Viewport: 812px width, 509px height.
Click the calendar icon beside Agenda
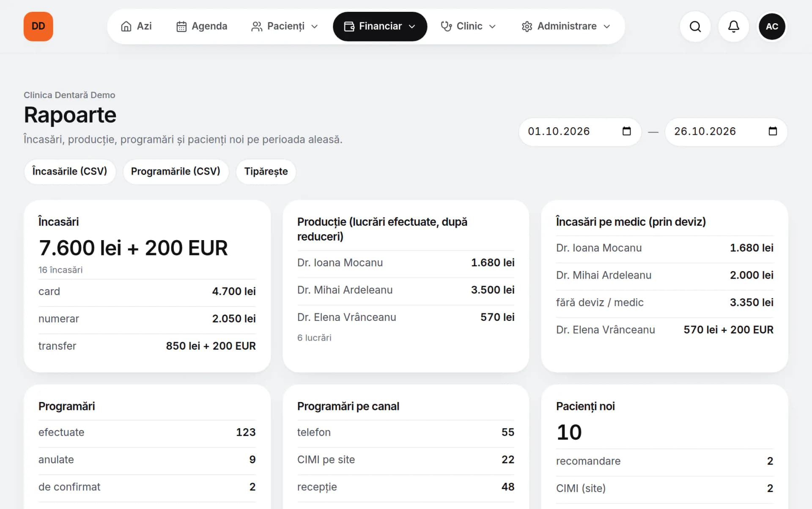[181, 27]
